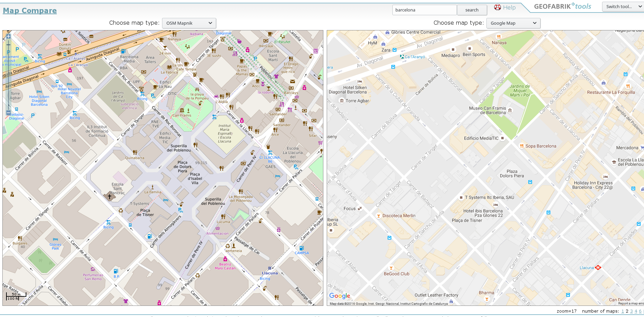Click the Help lifebuoy icon
This screenshot has width=644, height=317.
498,7
